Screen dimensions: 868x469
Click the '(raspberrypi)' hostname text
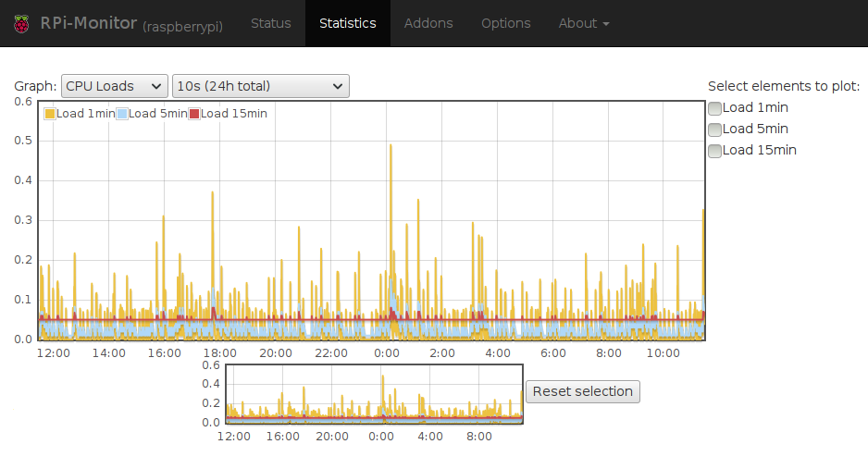pyautogui.click(x=182, y=27)
